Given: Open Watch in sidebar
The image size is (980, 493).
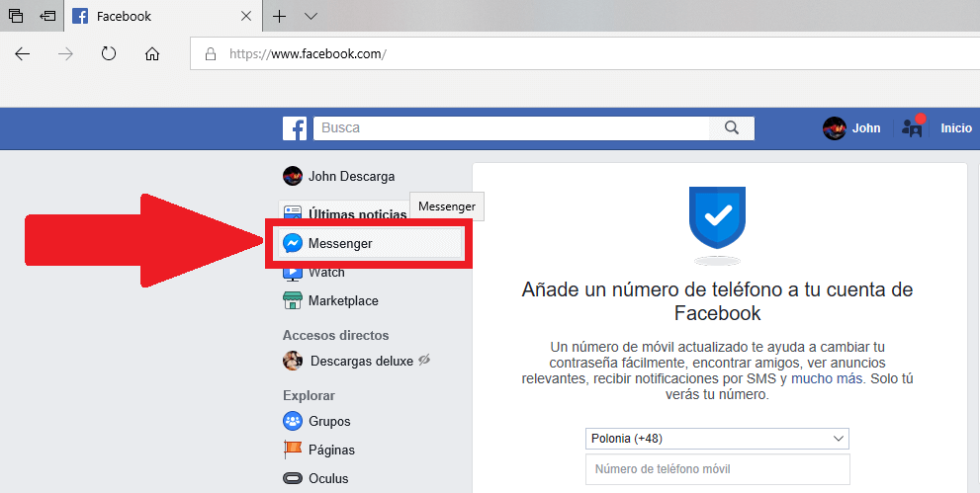Looking at the screenshot, I should [326, 274].
